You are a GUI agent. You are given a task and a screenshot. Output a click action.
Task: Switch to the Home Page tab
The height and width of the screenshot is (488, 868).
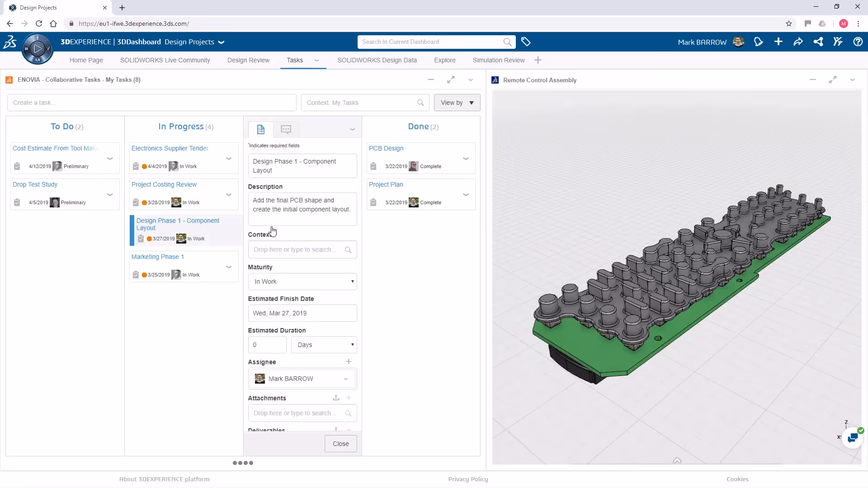click(86, 60)
